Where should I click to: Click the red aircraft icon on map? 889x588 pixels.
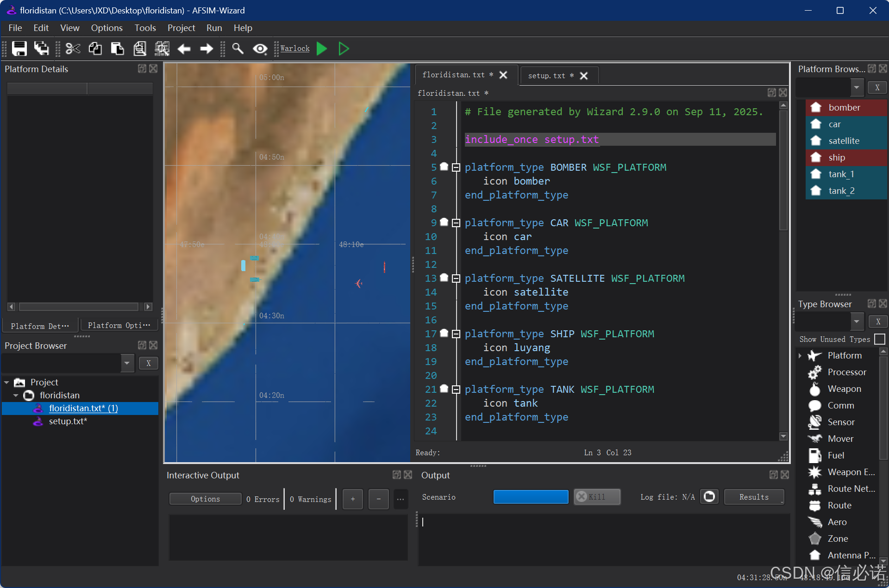click(358, 283)
